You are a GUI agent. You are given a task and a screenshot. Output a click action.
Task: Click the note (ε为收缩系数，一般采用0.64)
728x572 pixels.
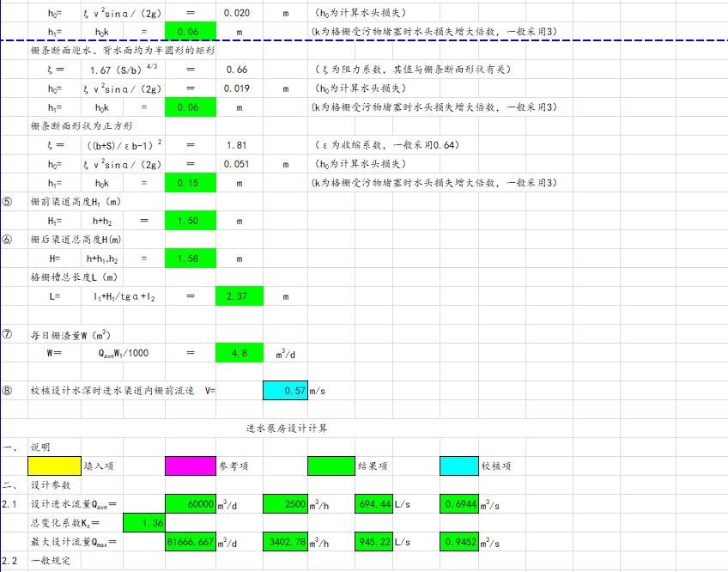387,145
